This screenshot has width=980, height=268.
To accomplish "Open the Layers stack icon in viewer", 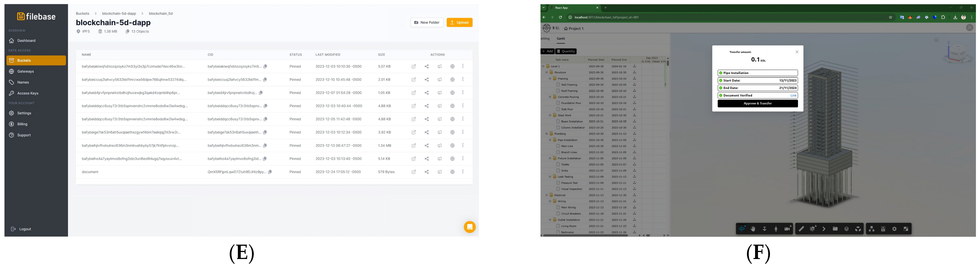I will pyautogui.click(x=846, y=229).
